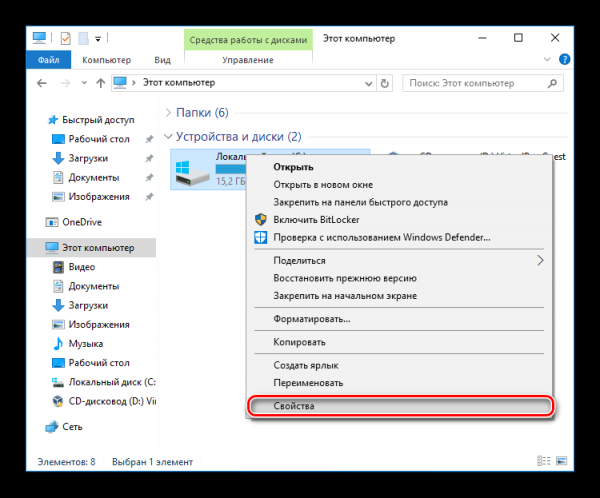Click the search field 'Поиск: Этот компьютер'

point(483,83)
